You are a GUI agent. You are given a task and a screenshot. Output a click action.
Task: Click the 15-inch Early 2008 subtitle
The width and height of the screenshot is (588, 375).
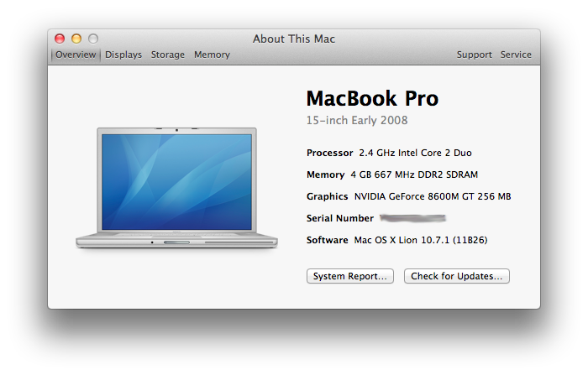click(x=357, y=120)
